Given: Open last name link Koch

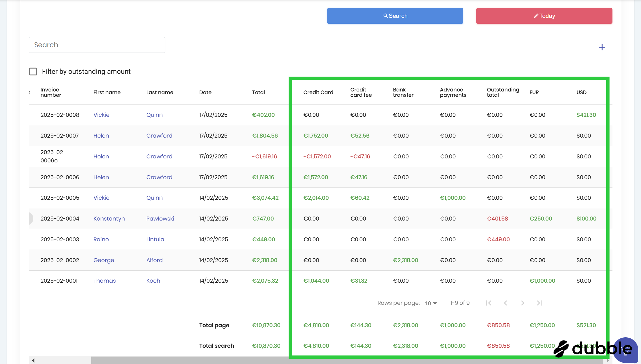Looking at the screenshot, I should tap(153, 281).
